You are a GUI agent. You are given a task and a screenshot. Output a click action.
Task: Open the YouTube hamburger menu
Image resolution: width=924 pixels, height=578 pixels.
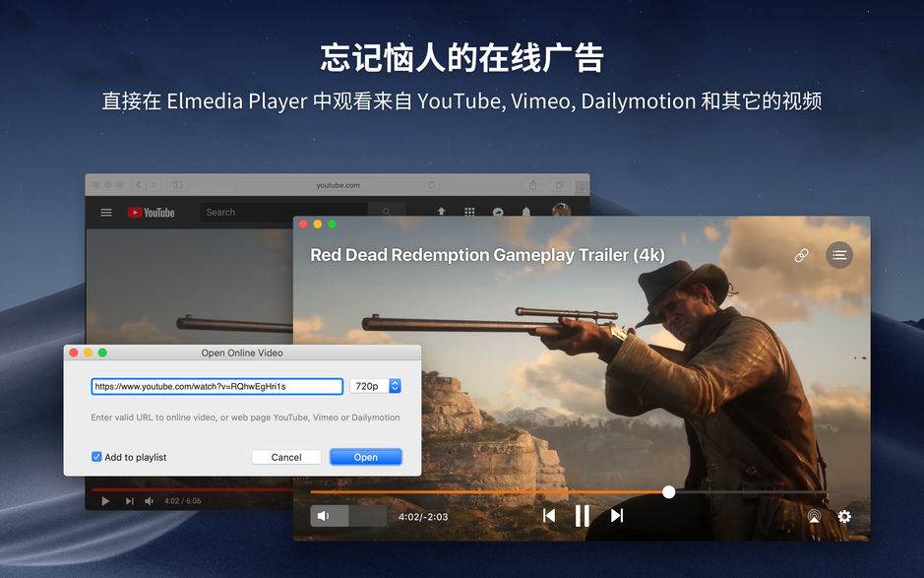(x=105, y=212)
